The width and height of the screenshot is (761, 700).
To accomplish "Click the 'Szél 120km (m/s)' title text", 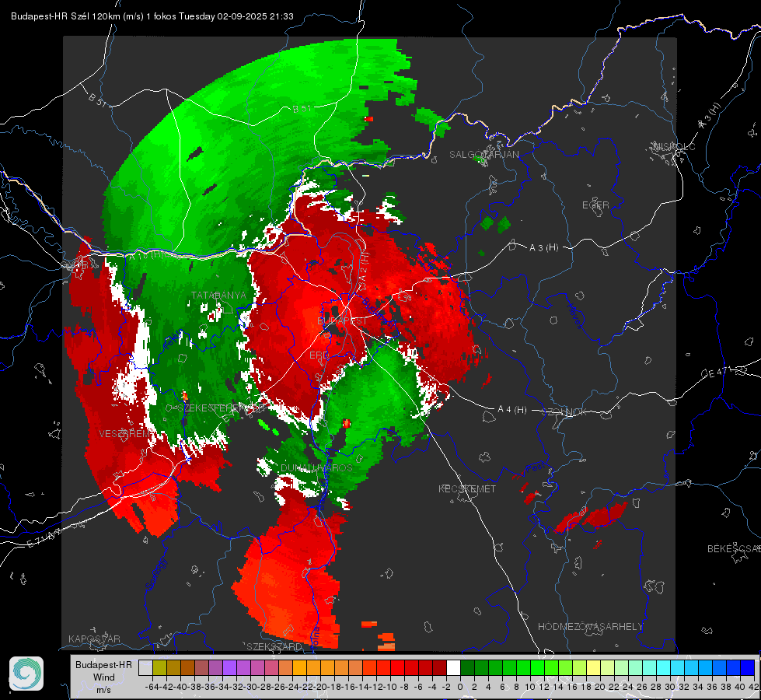I will pos(107,16).
